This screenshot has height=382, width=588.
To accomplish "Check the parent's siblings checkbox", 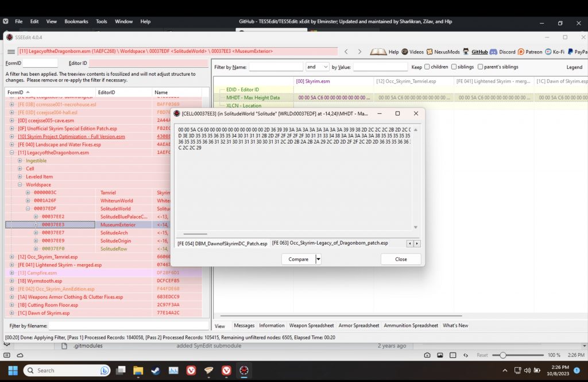I will [x=481, y=67].
